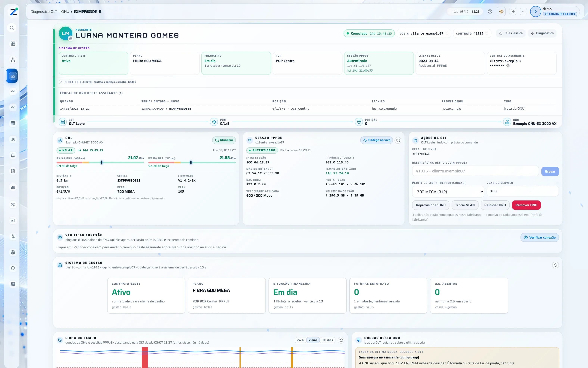Click Reiniciar ONU button
This screenshot has width=588, height=368.
click(x=495, y=205)
